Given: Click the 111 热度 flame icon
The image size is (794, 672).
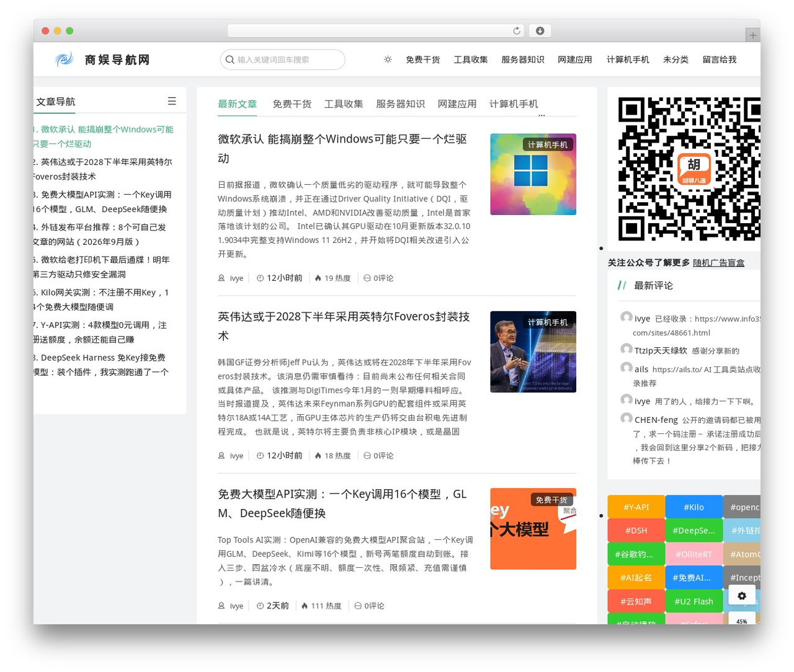Looking at the screenshot, I should [x=305, y=606].
